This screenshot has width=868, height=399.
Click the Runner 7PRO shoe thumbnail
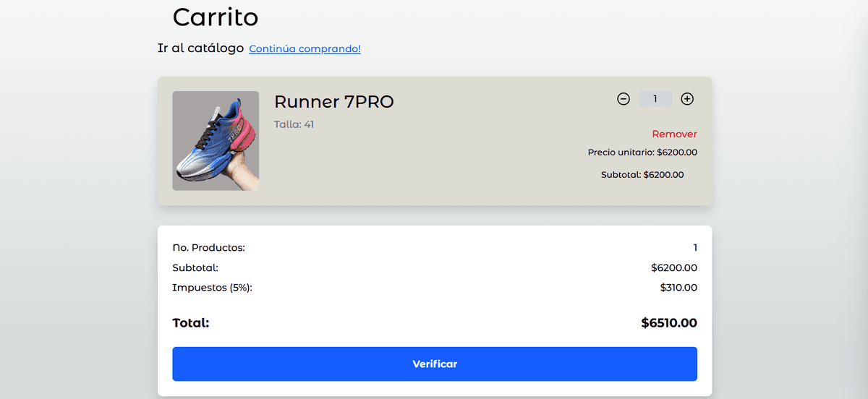coord(216,141)
